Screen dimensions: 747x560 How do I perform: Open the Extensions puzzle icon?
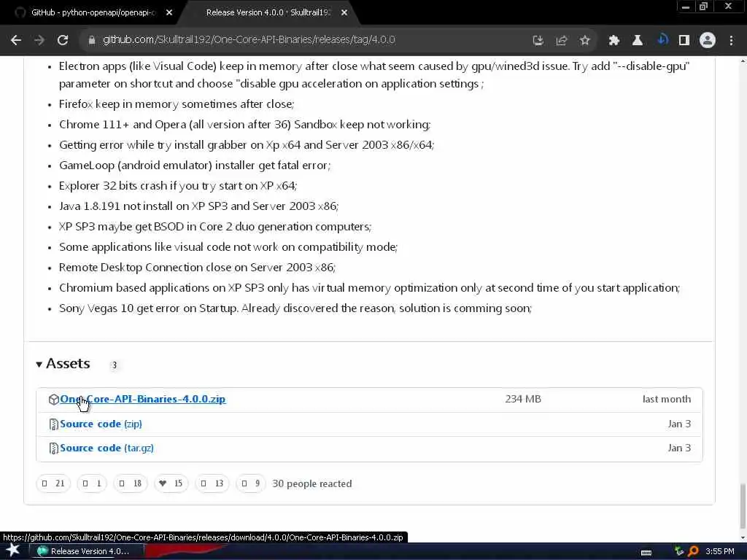click(614, 41)
